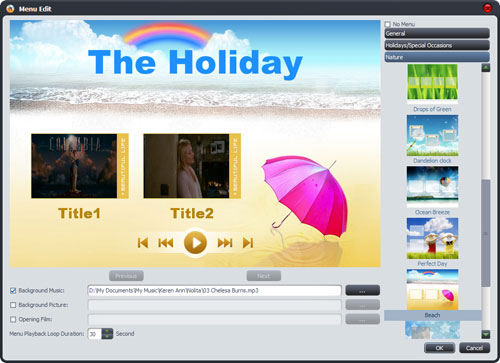This screenshot has width=500, height=363.
Task: Select the Perfect Day template thumbnail
Action: [x=432, y=238]
